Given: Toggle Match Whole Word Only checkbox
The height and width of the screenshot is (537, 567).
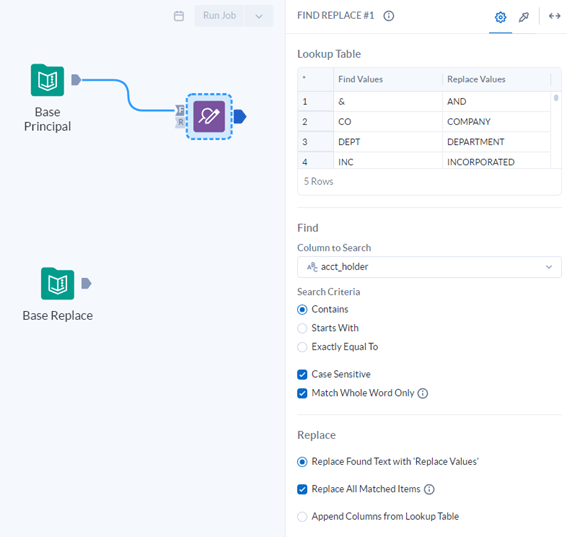Looking at the screenshot, I should (x=302, y=393).
